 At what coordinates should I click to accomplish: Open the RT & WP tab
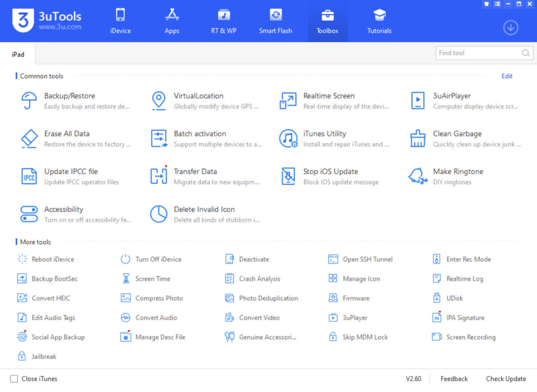(224, 21)
